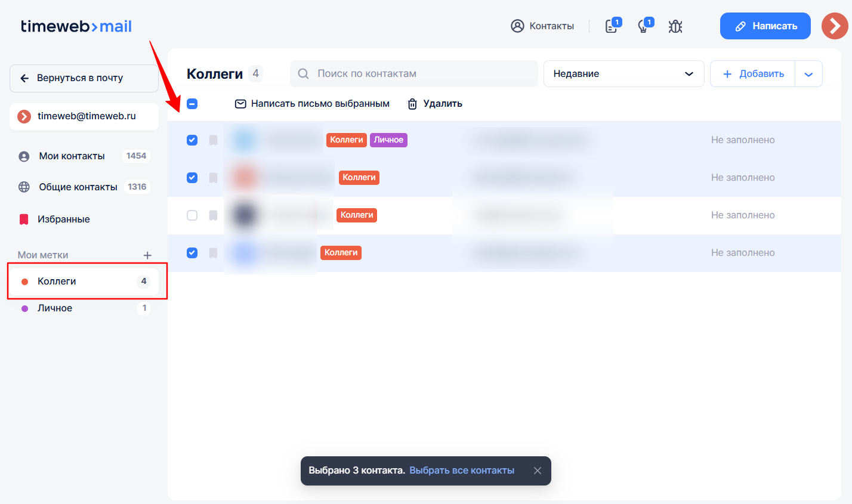The height and width of the screenshot is (504, 852).
Task: Click the bookmark icon on the first contact row
Action: coord(213,140)
